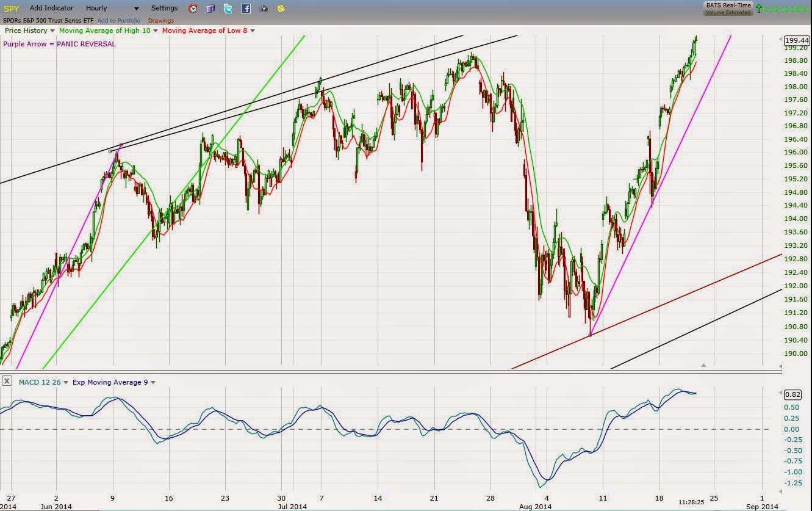Open the yellow sticky note icon

[281, 9]
